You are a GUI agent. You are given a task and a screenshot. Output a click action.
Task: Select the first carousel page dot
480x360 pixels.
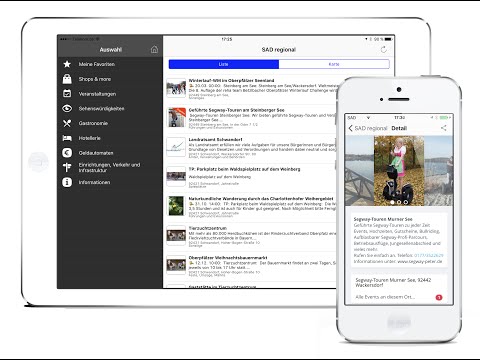pyautogui.click(x=392, y=202)
